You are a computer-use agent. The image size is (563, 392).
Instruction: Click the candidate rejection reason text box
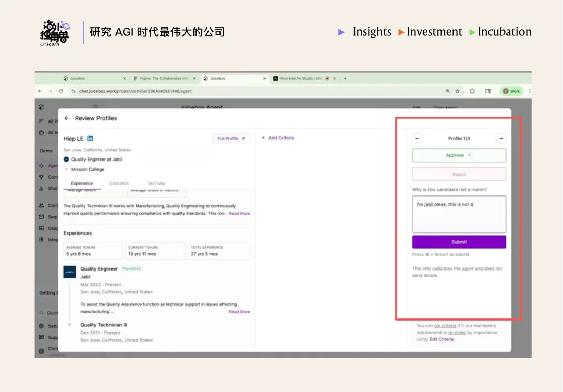(459, 215)
